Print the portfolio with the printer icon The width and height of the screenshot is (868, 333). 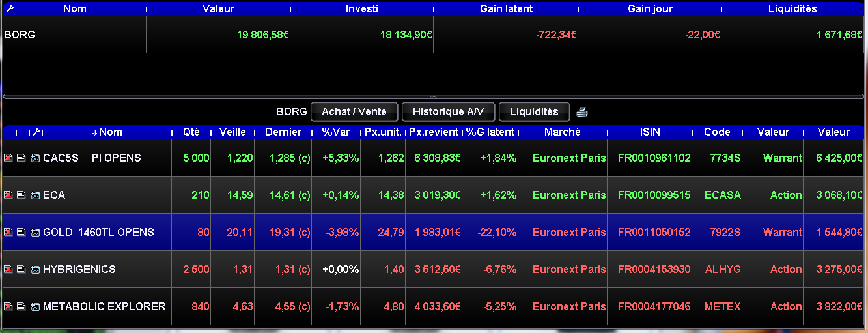[x=582, y=112]
